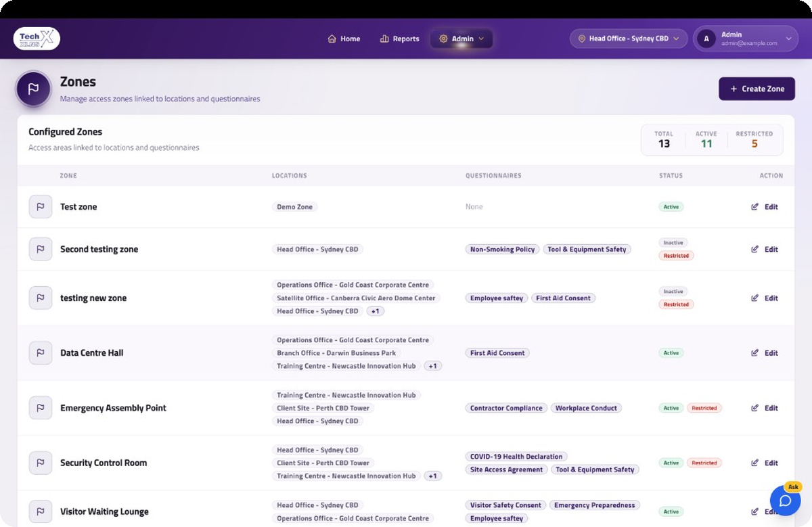Click the Visitor Safety Consent tag
The width and height of the screenshot is (812, 527).
pyautogui.click(x=506, y=505)
